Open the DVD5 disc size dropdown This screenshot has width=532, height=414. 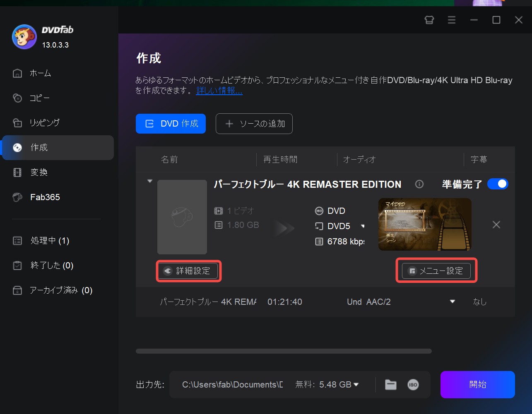[362, 226]
